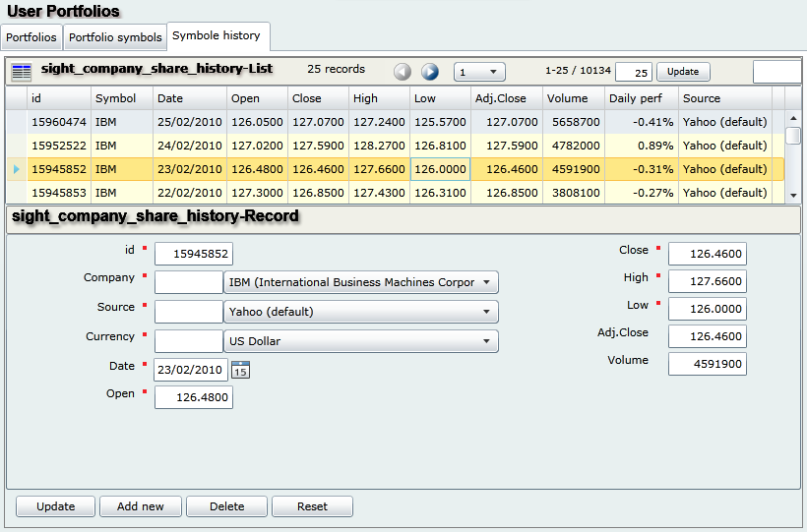Sort by High column header
Viewport: 807px width, 532px height.
(379, 98)
